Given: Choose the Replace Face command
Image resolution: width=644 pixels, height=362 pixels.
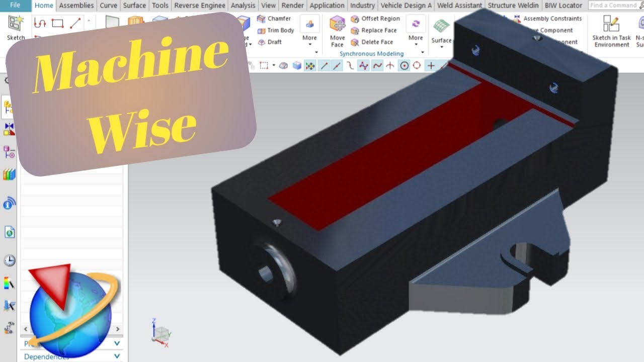Looking at the screenshot, I should [374, 30].
